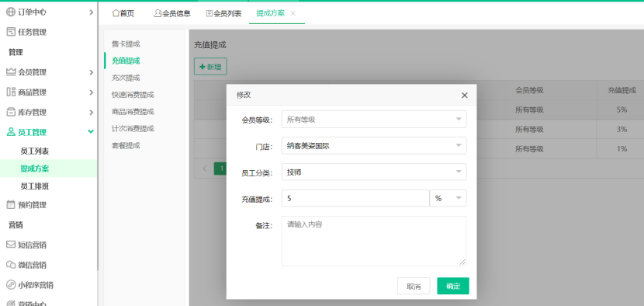
Task: Open the 门店 dropdown
Action: [x=374, y=145]
